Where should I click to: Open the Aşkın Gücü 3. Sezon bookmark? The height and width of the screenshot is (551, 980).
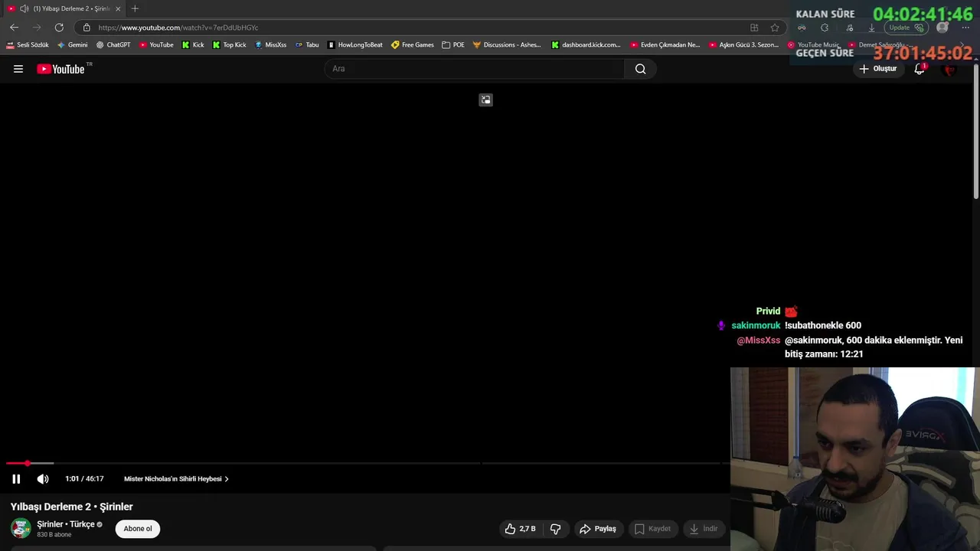click(744, 45)
